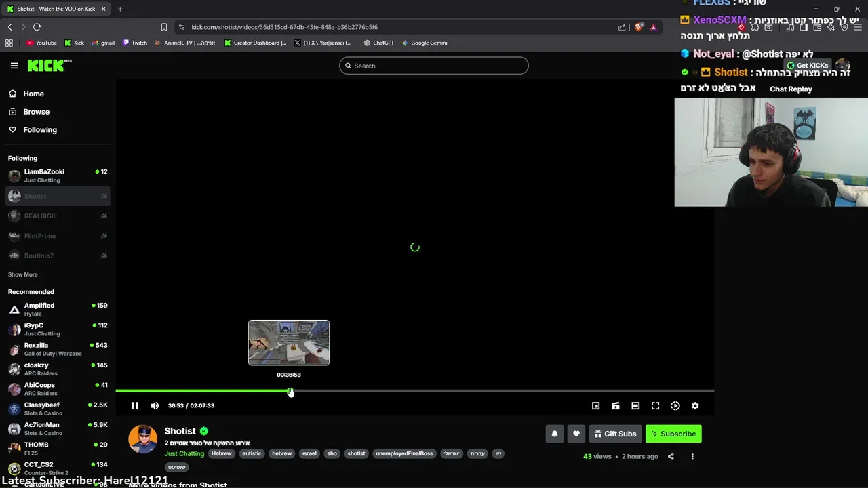This screenshot has height=488, width=868.
Task: Open the browser extensions puzzle icon
Action: click(x=755, y=27)
